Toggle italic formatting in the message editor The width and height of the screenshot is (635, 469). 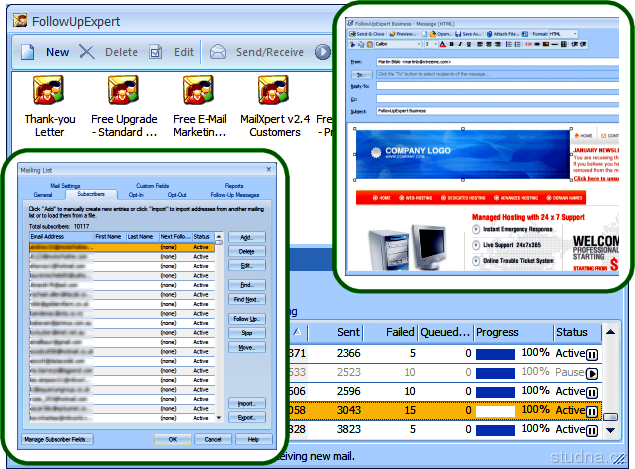point(460,44)
